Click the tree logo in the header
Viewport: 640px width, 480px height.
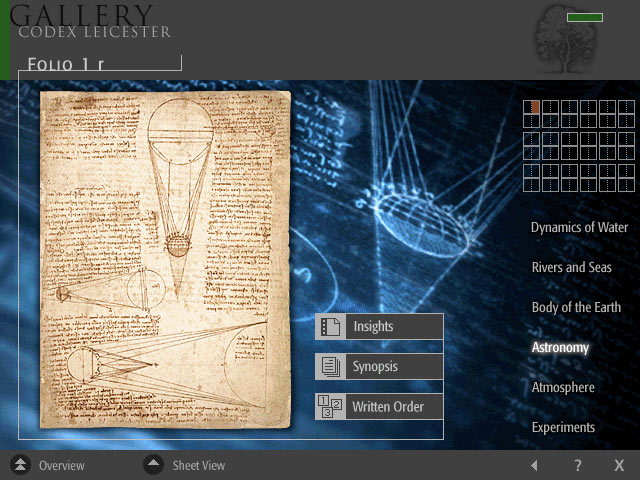565,40
